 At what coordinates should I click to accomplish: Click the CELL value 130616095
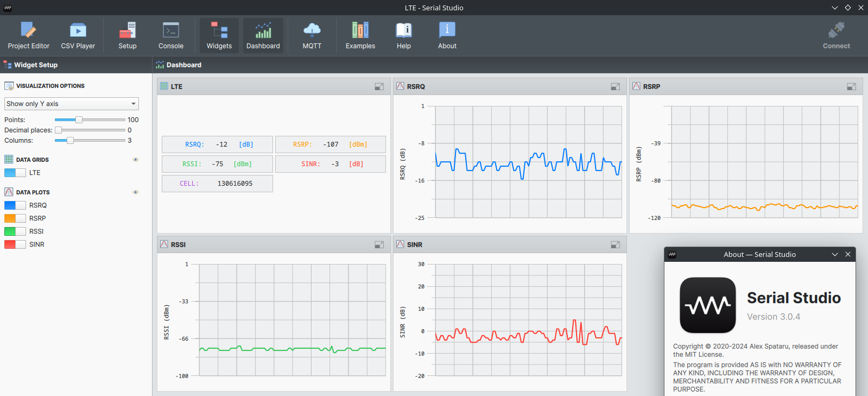[235, 184]
